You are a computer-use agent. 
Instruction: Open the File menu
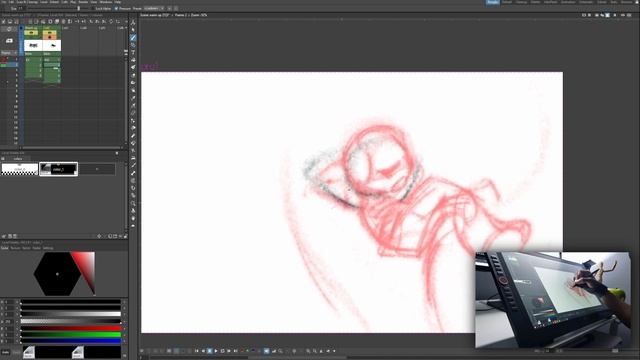tap(3, 2)
